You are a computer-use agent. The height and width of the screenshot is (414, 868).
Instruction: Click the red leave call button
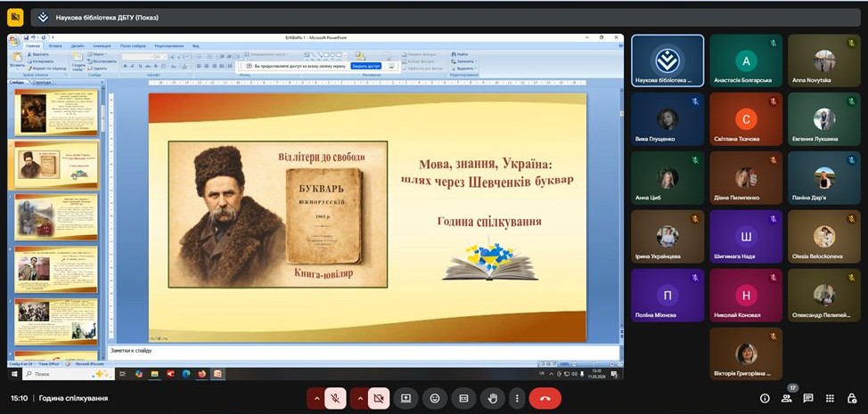[545, 398]
